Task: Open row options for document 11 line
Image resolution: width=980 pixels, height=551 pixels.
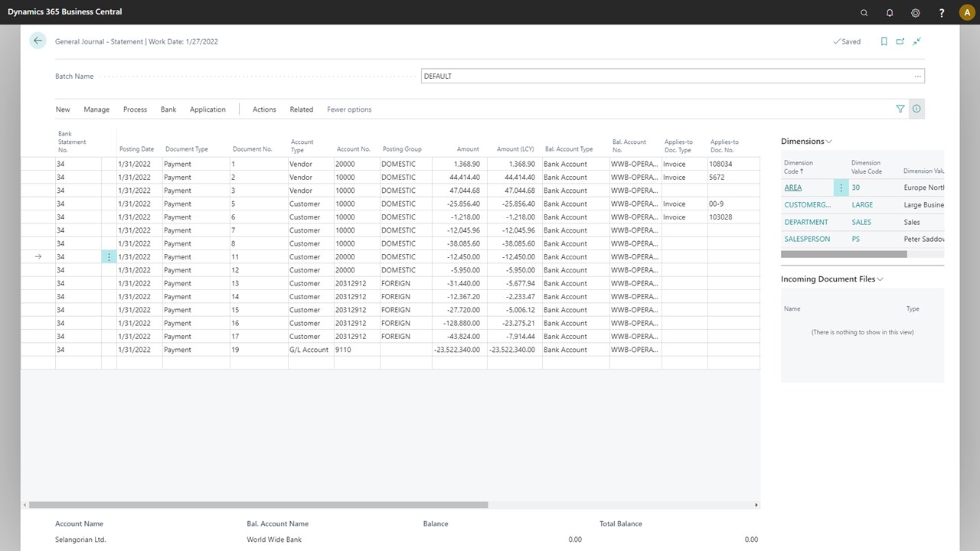Action: pyautogui.click(x=109, y=257)
